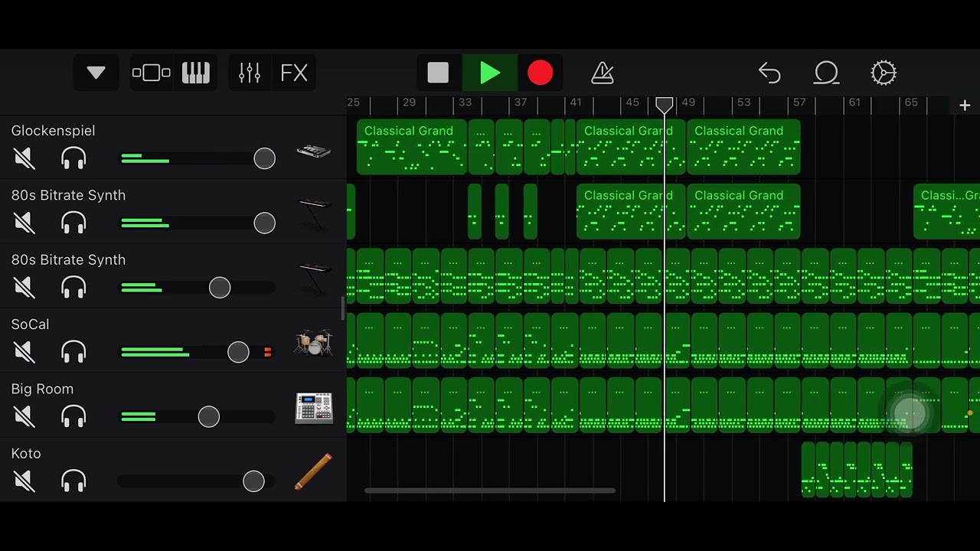The width and height of the screenshot is (980, 551).
Task: Jump to bar 37 on the ruler
Action: (521, 103)
